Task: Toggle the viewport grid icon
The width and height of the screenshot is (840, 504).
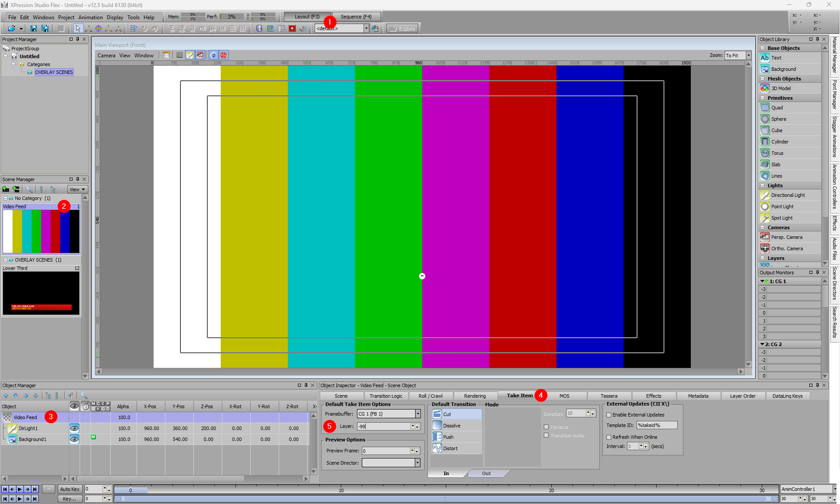Action: 179,55
